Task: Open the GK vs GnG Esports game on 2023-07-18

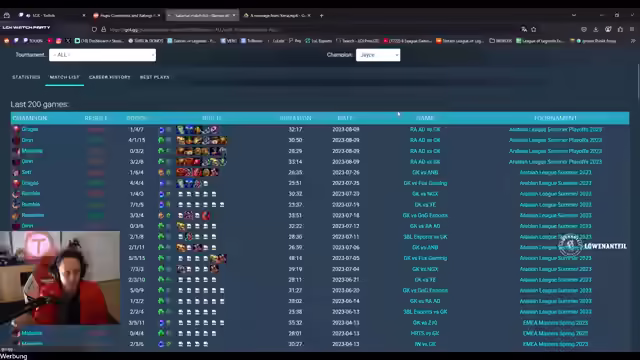Action: pos(425,216)
